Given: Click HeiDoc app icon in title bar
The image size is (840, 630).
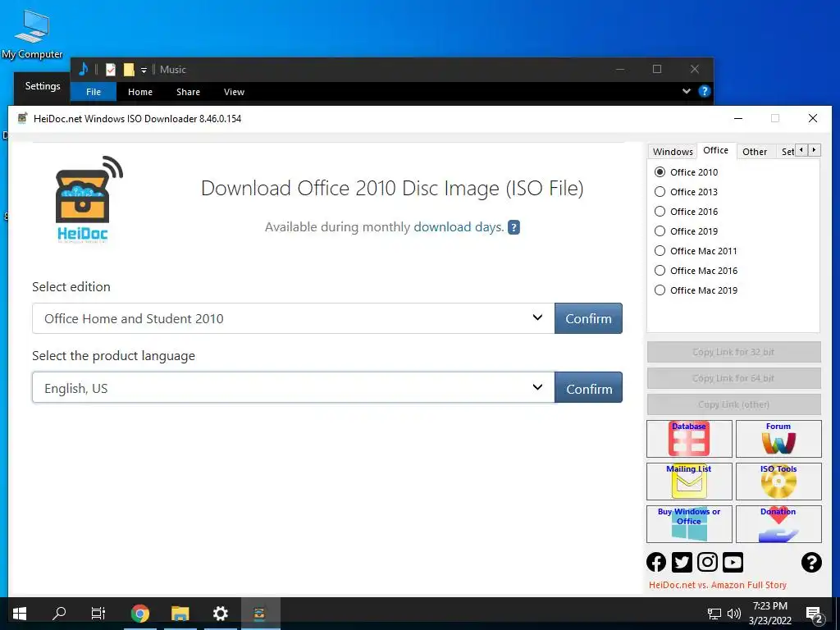Looking at the screenshot, I should [x=22, y=118].
